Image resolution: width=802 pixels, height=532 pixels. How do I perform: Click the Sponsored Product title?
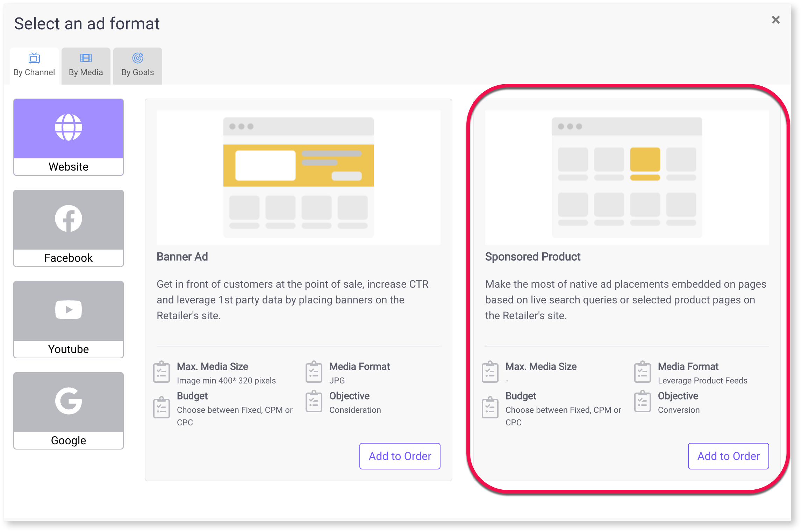[533, 257]
